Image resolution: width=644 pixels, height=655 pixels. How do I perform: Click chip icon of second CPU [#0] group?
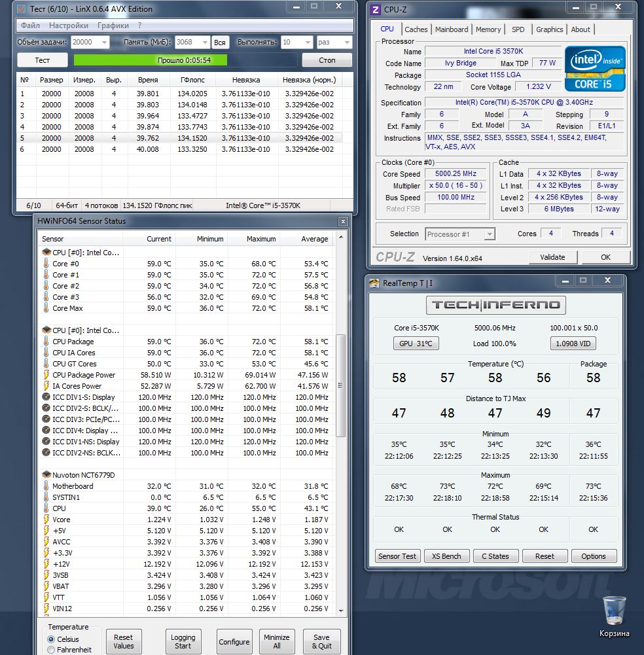pos(46,330)
